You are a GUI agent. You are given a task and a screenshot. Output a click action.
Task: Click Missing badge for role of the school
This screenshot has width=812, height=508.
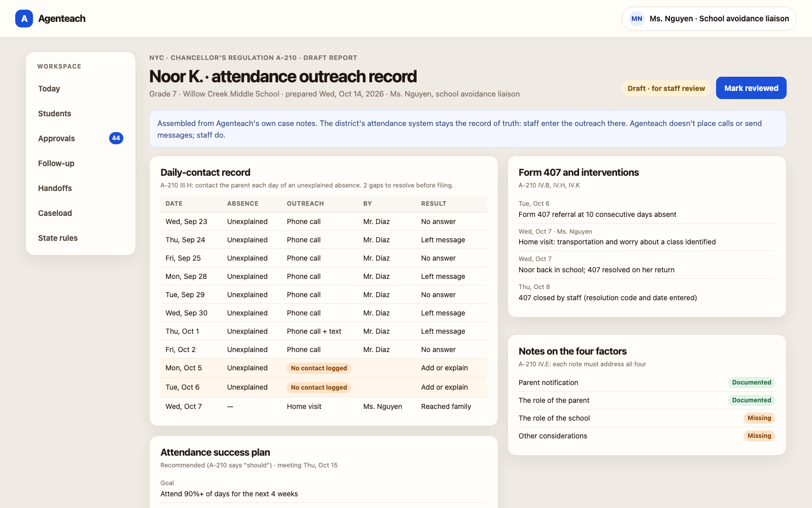click(x=759, y=418)
